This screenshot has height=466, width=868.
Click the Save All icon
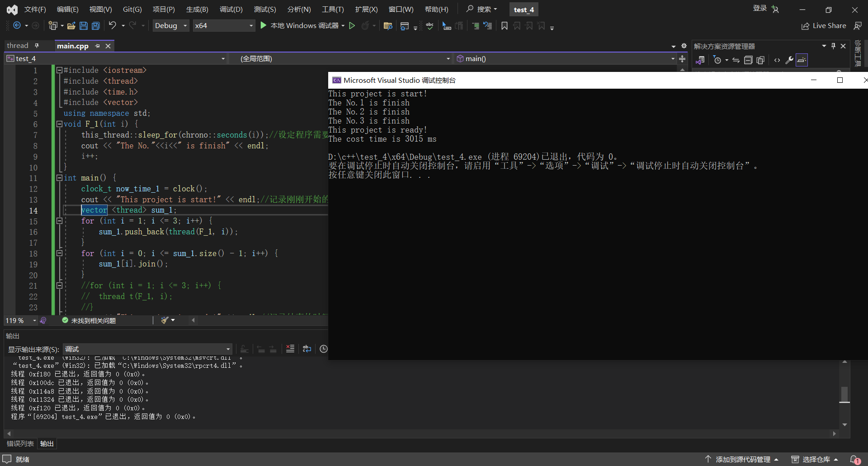(96, 26)
